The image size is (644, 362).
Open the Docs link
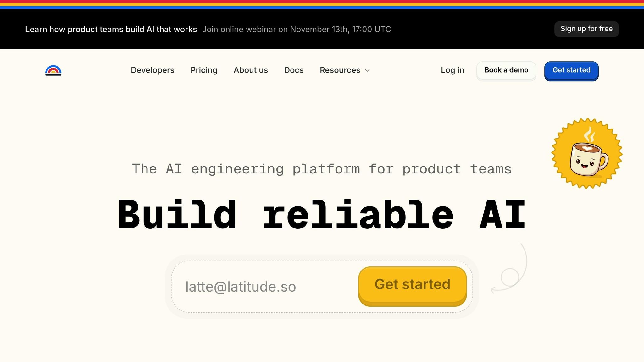point(294,70)
